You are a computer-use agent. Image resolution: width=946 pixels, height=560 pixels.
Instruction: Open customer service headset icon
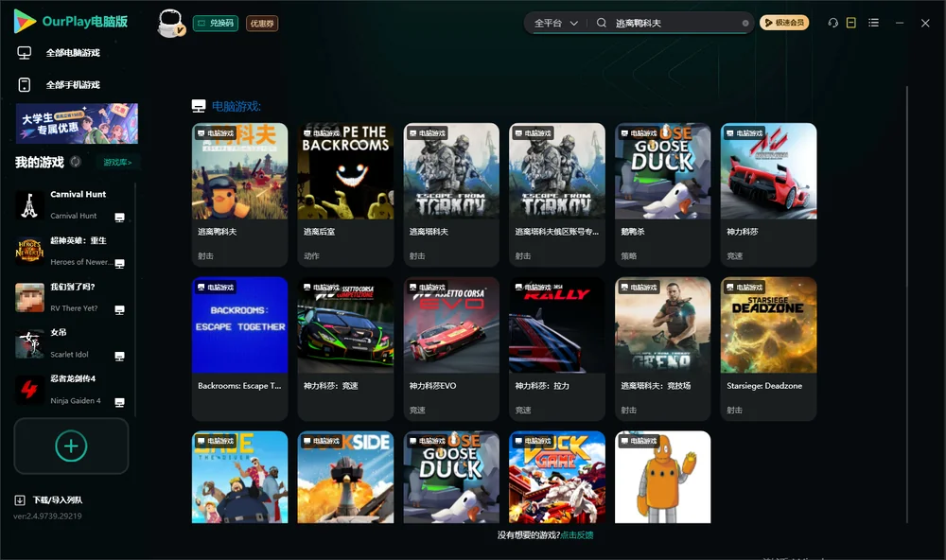pos(833,23)
